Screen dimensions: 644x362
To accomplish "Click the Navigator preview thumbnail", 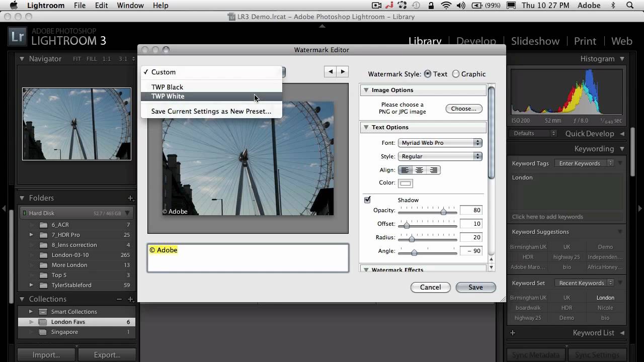I will (76, 124).
